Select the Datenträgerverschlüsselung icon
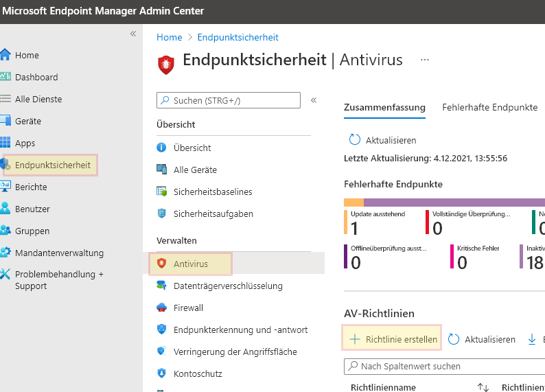 click(x=162, y=286)
